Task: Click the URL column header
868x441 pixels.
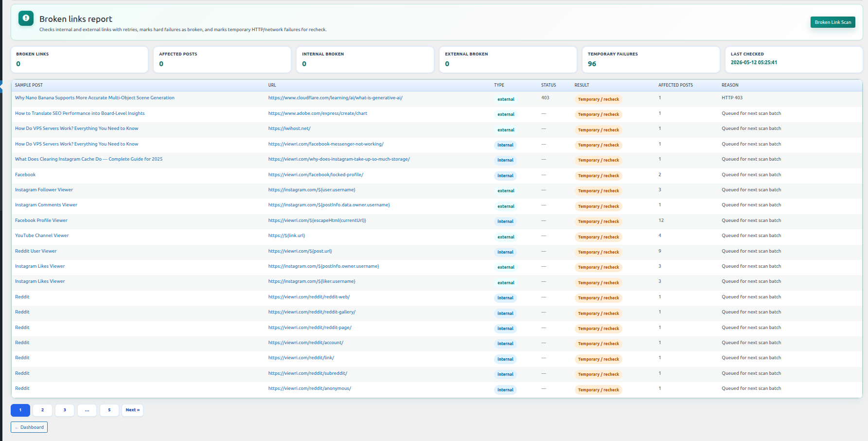Action: [272, 85]
